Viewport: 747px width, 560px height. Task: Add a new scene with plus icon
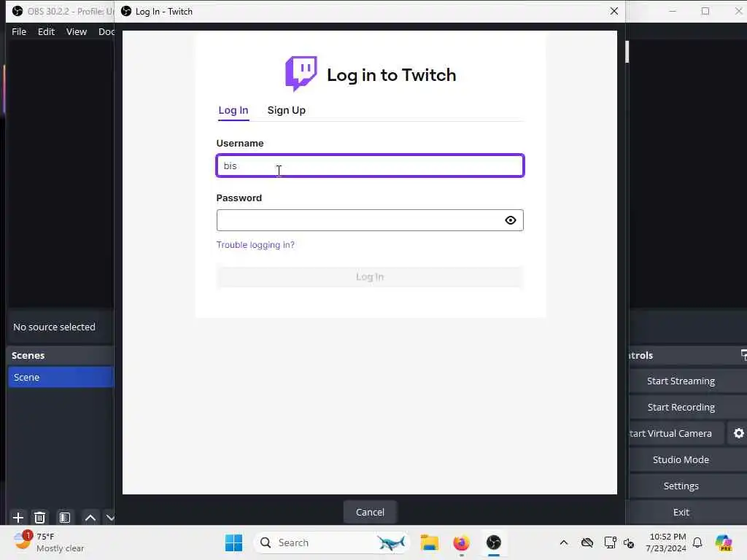pos(18,517)
